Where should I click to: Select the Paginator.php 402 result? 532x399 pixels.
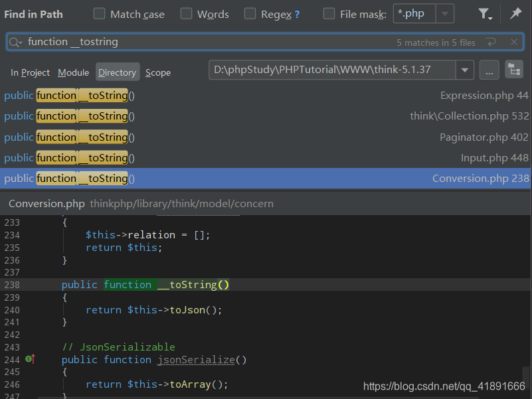pyautogui.click(x=266, y=137)
